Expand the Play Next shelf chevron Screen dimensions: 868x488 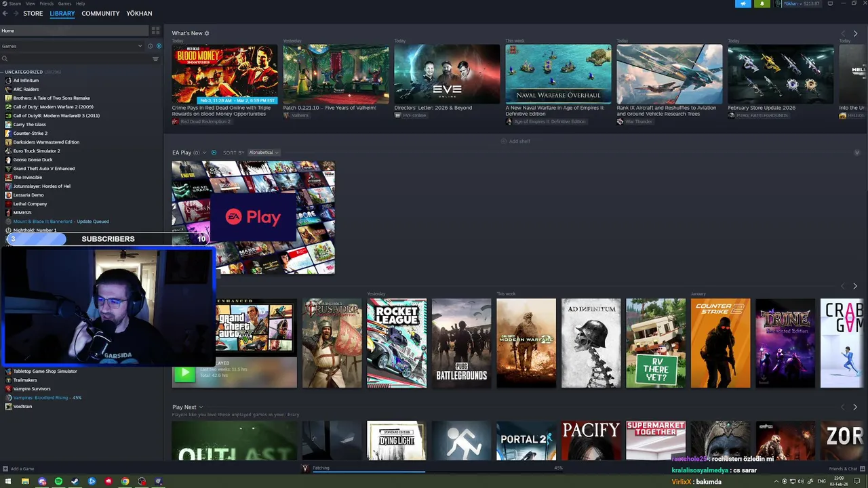click(202, 407)
